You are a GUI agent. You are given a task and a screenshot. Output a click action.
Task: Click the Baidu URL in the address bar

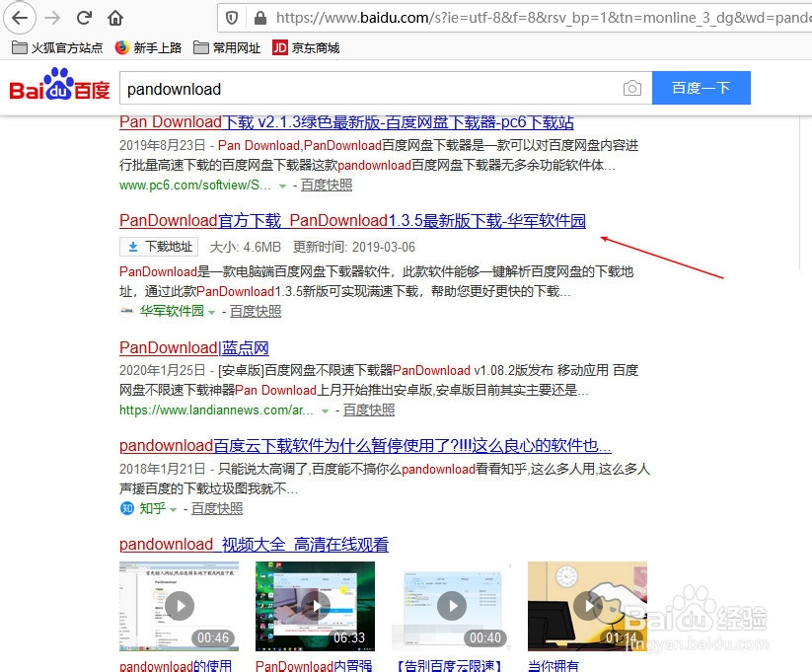pyautogui.click(x=544, y=18)
